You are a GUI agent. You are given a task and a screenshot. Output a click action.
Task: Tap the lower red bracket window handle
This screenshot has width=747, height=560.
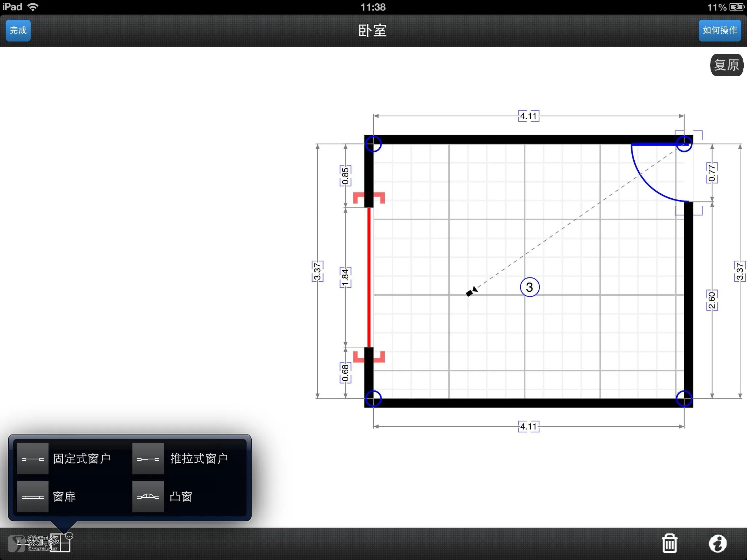click(369, 357)
